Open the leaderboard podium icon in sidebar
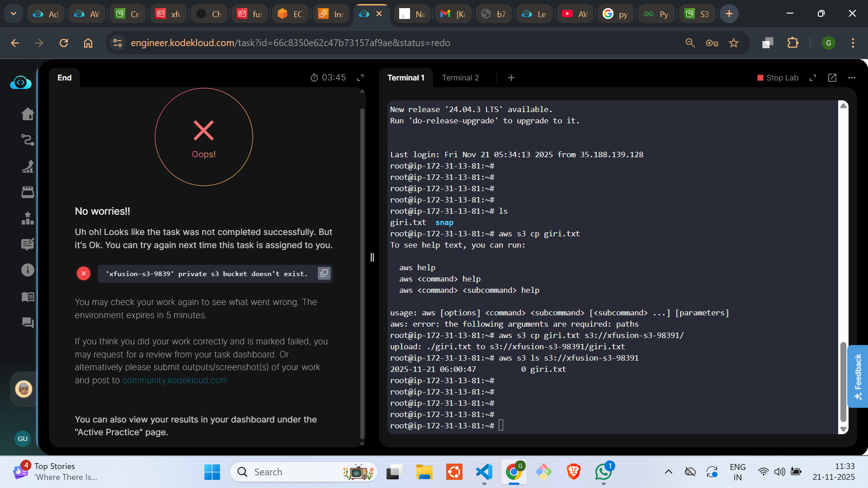 28,218
